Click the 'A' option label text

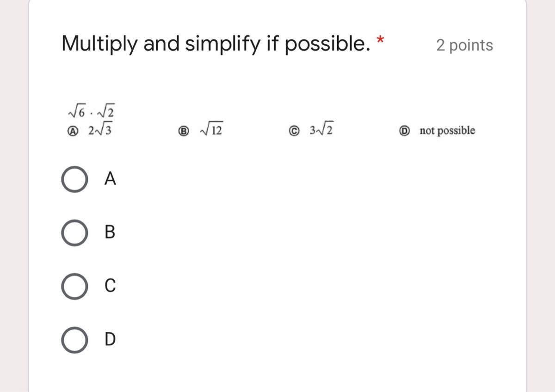coord(110,179)
